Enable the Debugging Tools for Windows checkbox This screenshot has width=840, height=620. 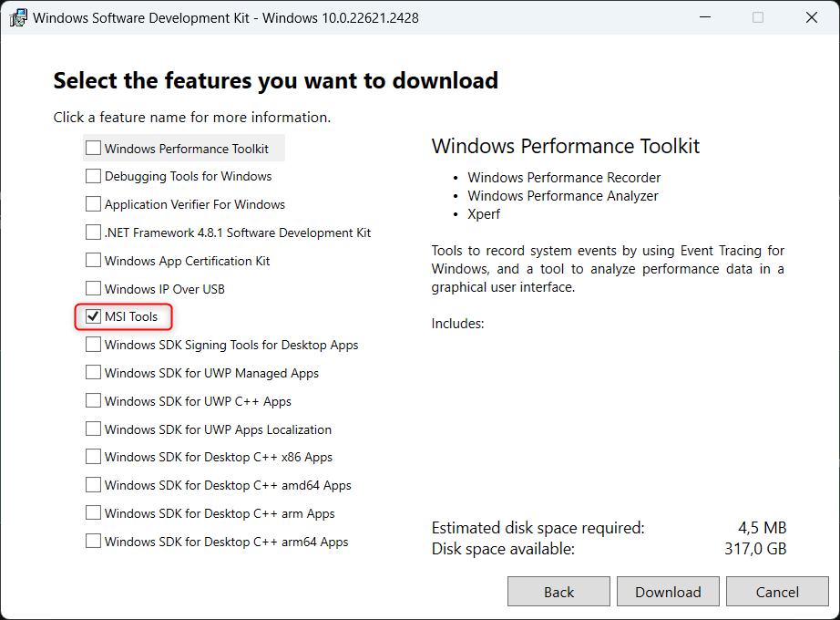93,176
